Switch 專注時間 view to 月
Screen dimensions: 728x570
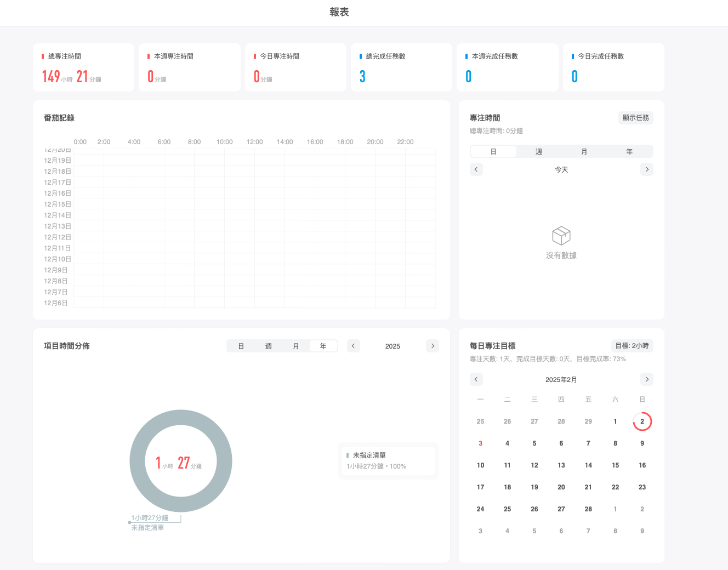click(x=584, y=151)
